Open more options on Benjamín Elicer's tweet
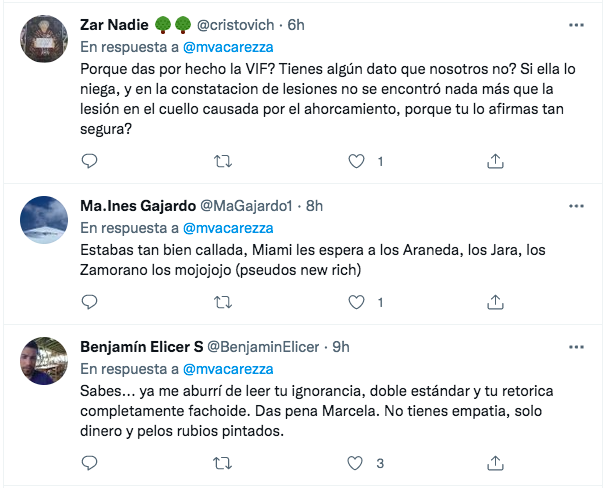 click(x=575, y=346)
